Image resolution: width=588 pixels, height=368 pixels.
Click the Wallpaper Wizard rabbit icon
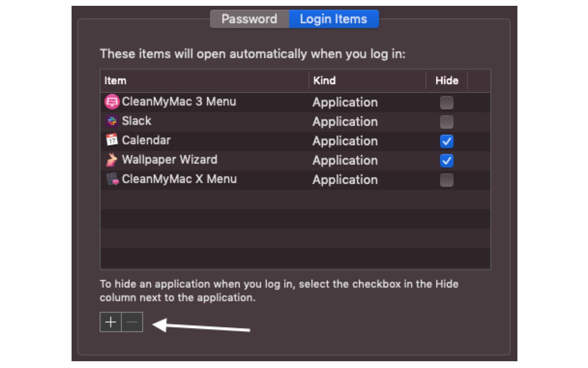point(112,160)
